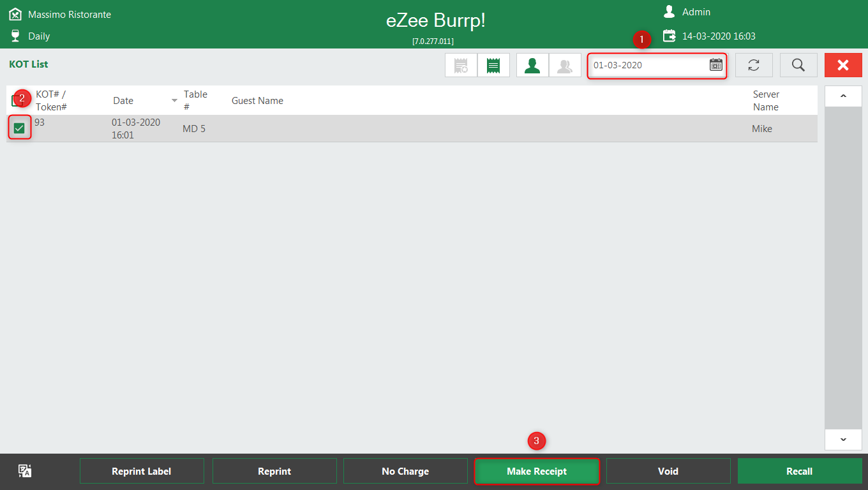This screenshot has width=868, height=490.
Task: Click the scroll up arrow
Action: coord(843,96)
